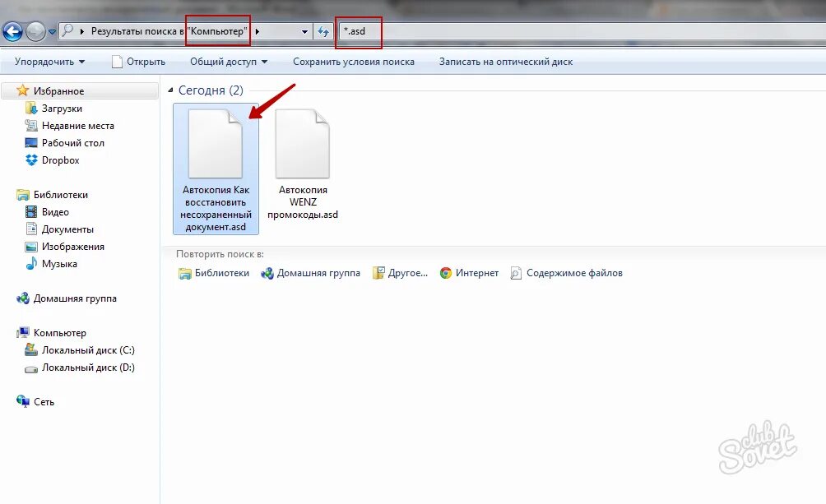Image resolution: width=826 pixels, height=504 pixels.
Task: Open the Изображения library
Action: 72,247
